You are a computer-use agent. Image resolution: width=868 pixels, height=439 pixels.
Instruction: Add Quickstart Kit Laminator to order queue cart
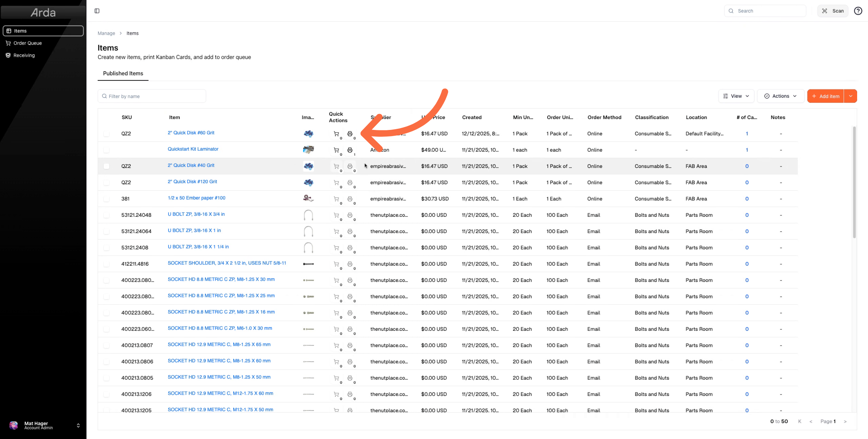coord(336,150)
